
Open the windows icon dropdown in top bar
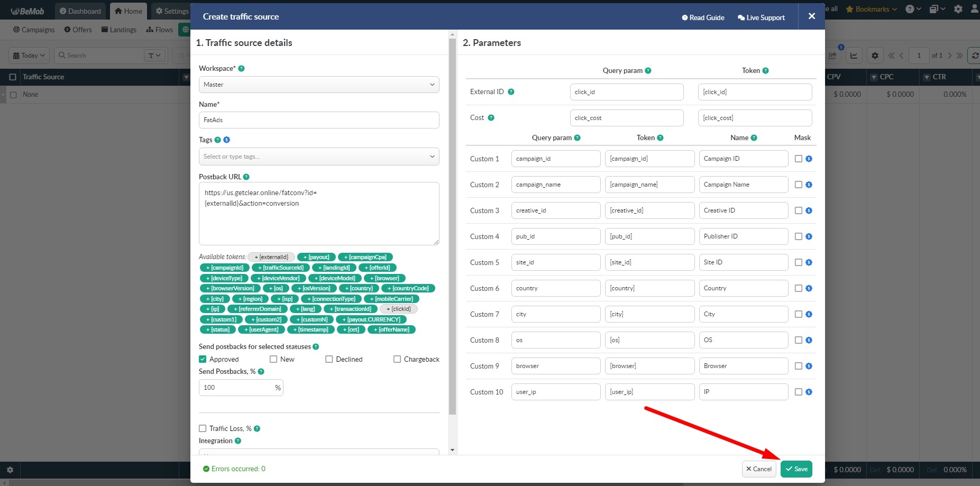click(938, 9)
